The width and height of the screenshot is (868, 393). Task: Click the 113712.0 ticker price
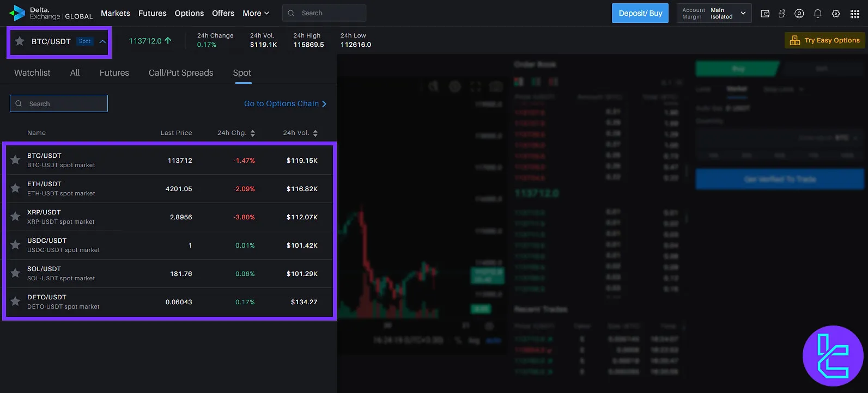145,41
